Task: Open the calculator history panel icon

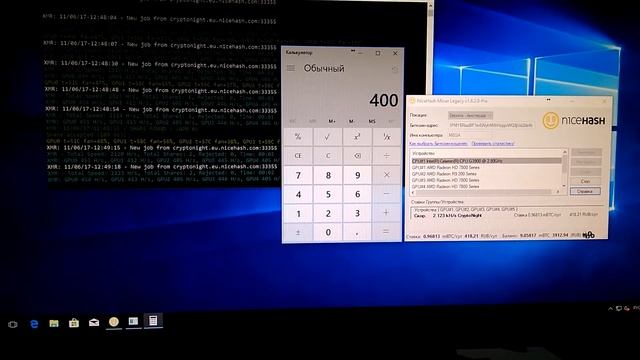Action: point(395,70)
